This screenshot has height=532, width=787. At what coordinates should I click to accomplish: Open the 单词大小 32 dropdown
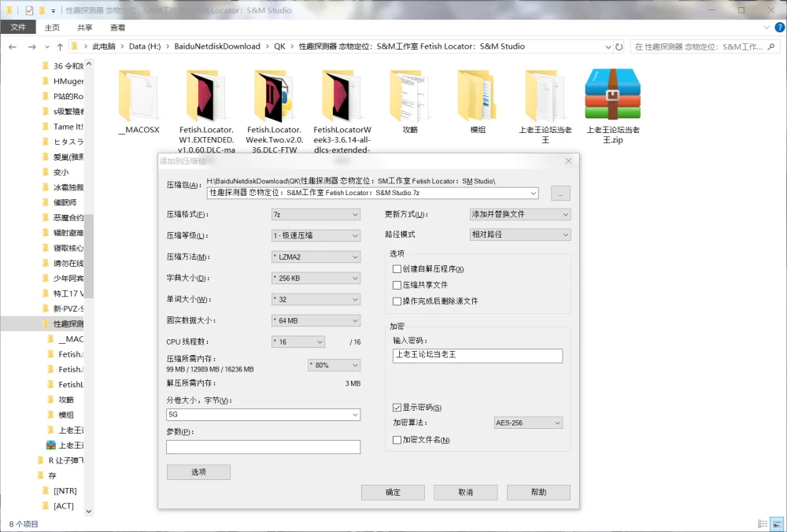(x=316, y=300)
